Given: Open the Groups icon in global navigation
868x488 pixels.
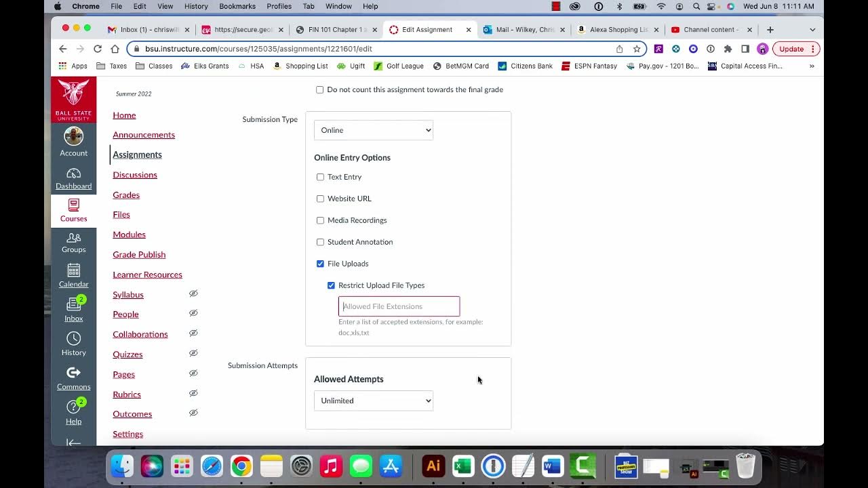Looking at the screenshot, I should [73, 238].
